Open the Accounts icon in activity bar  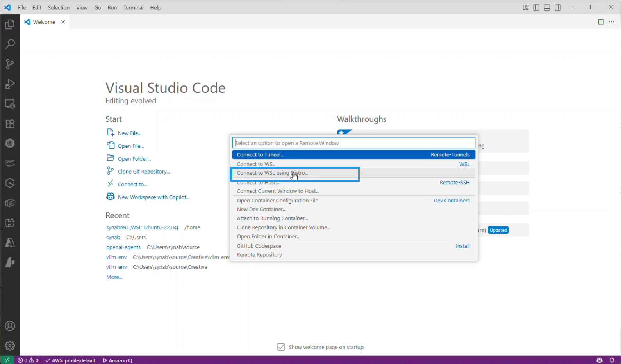[x=10, y=326]
